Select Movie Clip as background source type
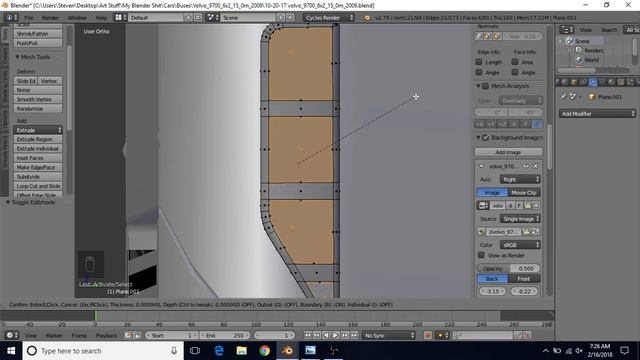Image resolution: width=640 pixels, height=360 pixels. click(x=524, y=193)
